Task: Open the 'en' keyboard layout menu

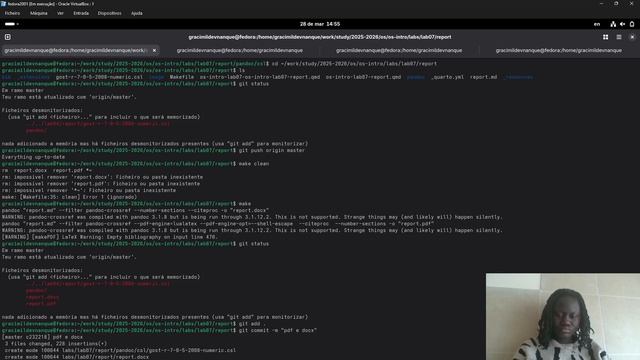Action: pos(597,24)
